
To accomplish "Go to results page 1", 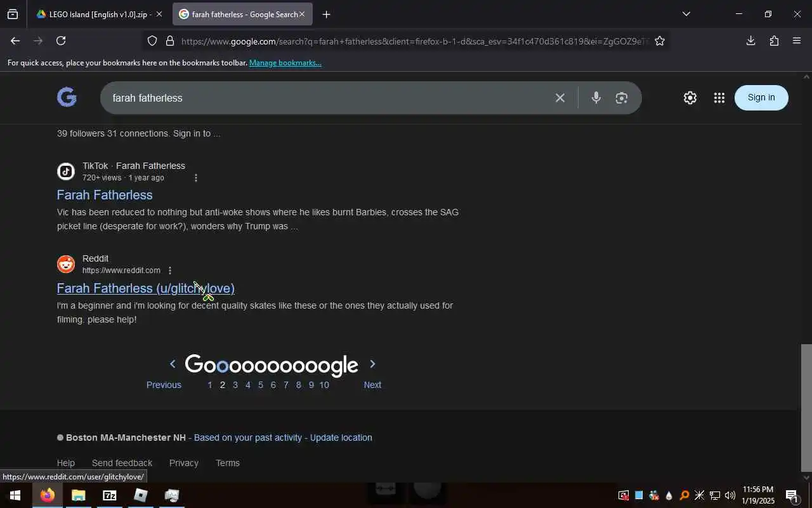I will tap(210, 385).
